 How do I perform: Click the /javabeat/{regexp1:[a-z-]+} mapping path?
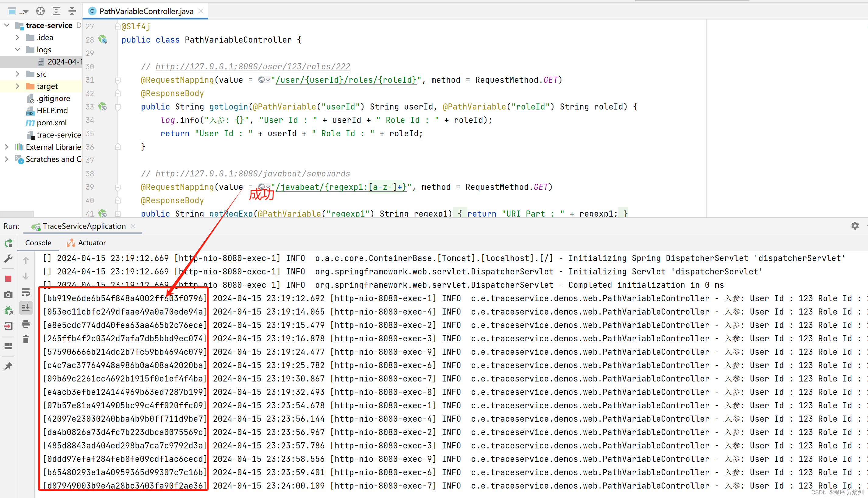point(341,187)
